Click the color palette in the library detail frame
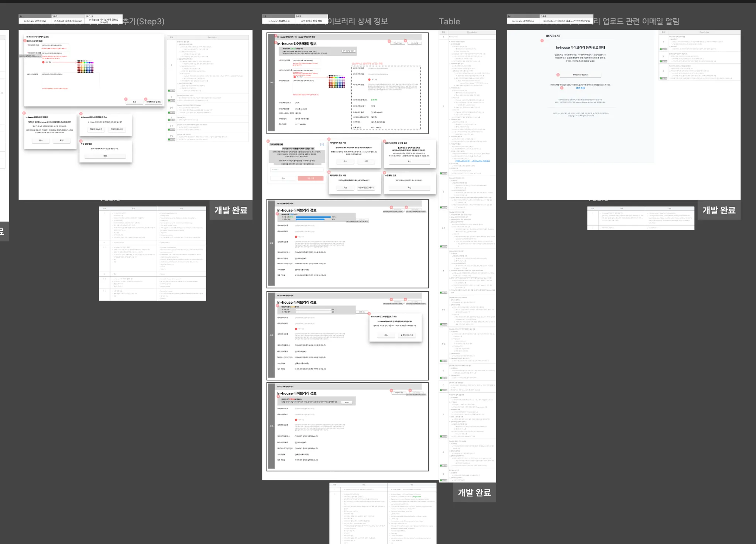 (x=337, y=82)
